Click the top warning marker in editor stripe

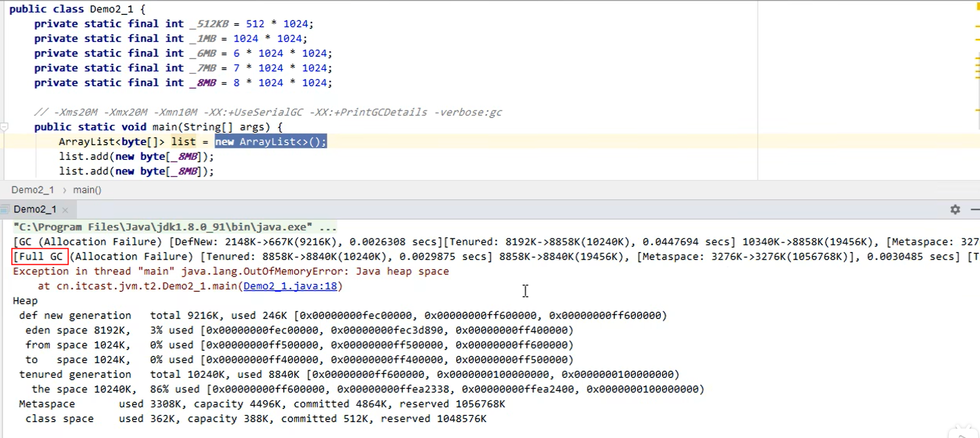click(x=978, y=7)
